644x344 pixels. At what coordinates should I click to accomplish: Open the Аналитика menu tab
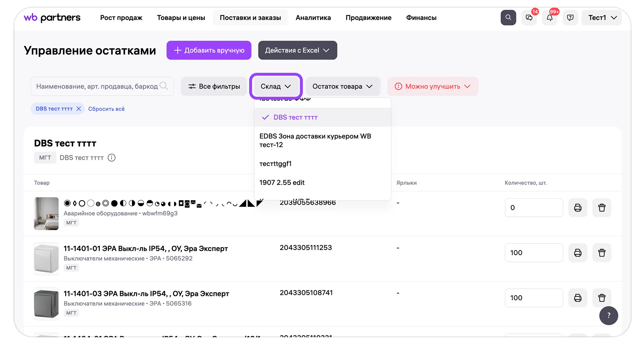(313, 18)
